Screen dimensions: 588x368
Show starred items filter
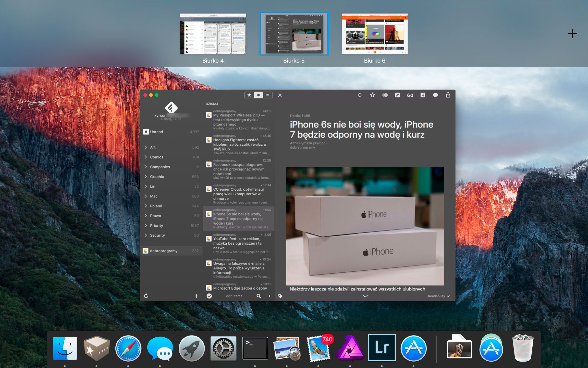[249, 95]
